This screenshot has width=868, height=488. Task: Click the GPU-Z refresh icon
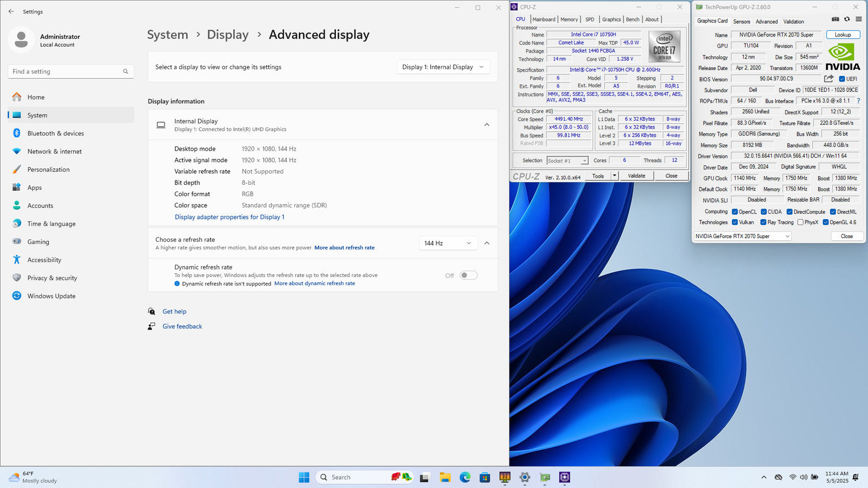847,19
